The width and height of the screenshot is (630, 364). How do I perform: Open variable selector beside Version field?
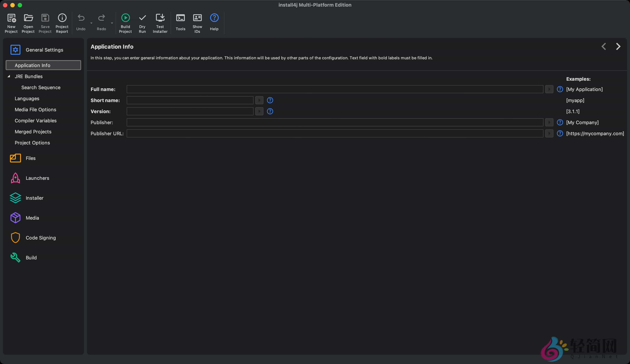pos(259,111)
